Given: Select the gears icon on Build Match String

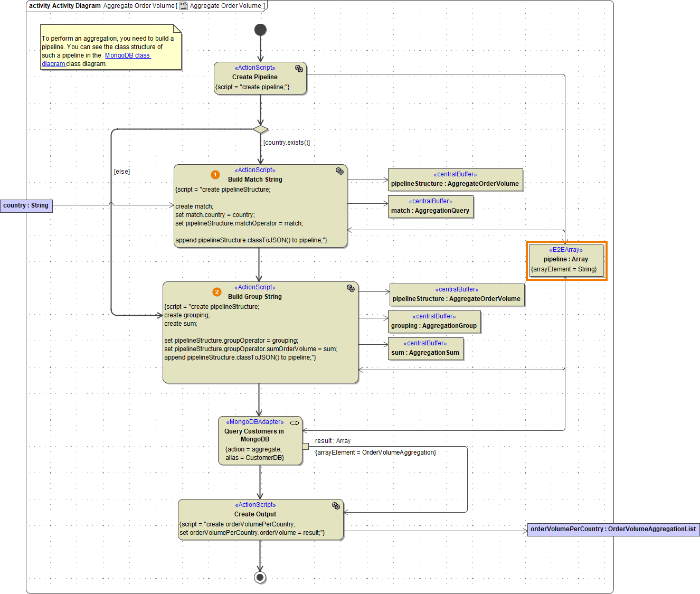Looking at the screenshot, I should 340,171.
